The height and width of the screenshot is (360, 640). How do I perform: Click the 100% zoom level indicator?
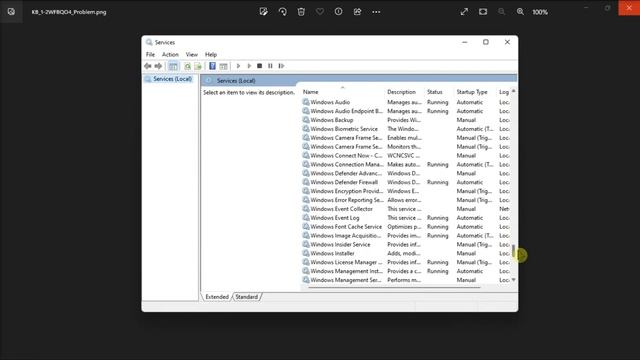(540, 12)
